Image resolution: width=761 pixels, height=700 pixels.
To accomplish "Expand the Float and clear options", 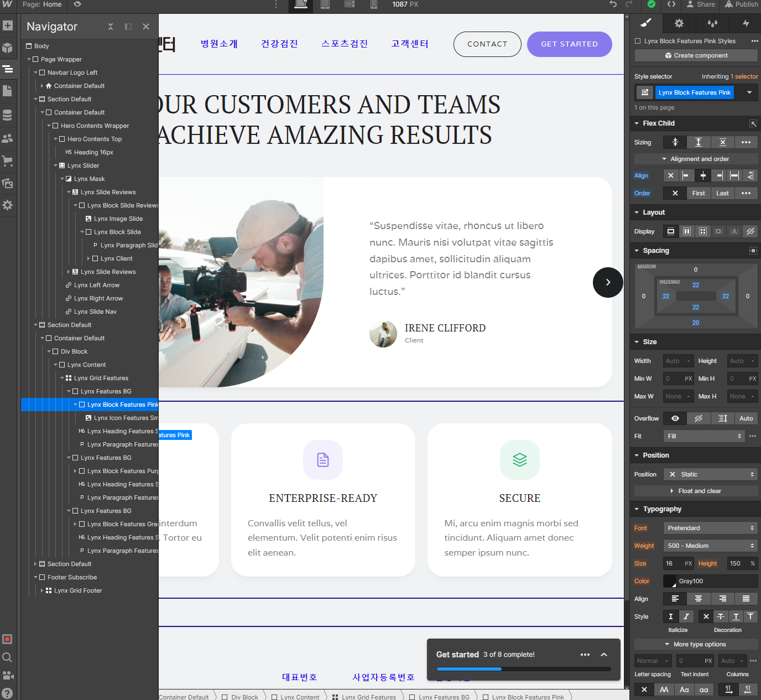I will tap(696, 491).
